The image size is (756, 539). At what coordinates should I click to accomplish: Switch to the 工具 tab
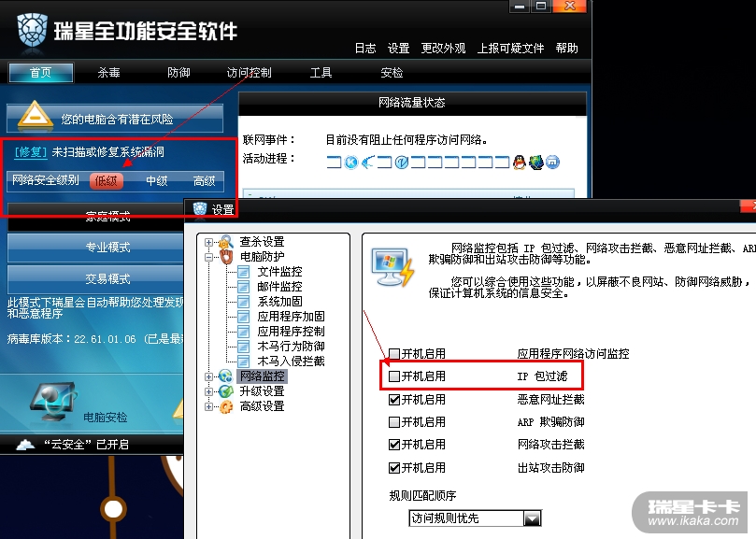coord(321,73)
